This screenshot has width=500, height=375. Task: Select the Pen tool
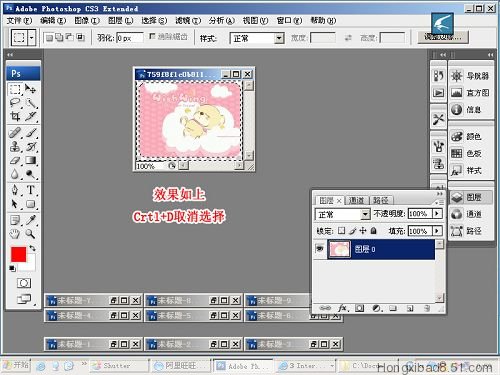click(15, 190)
